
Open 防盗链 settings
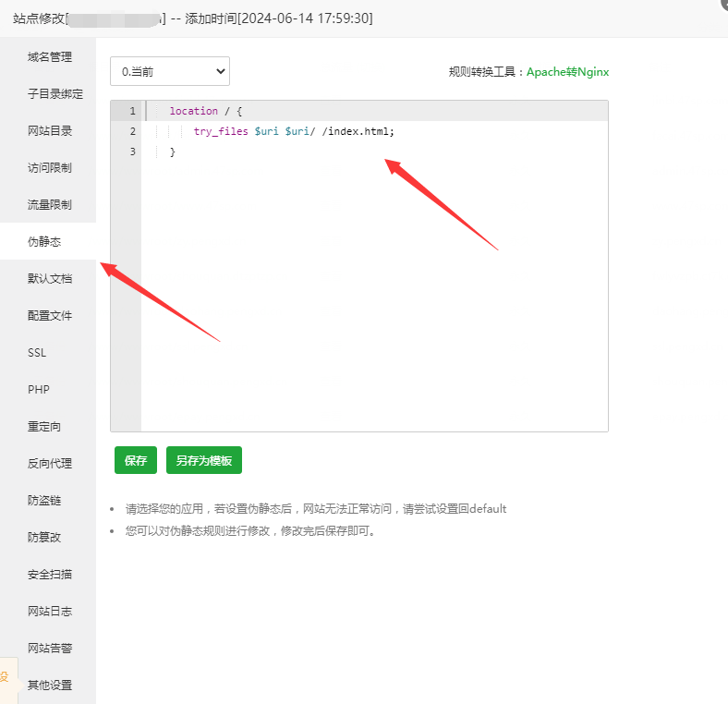pyautogui.click(x=43, y=501)
